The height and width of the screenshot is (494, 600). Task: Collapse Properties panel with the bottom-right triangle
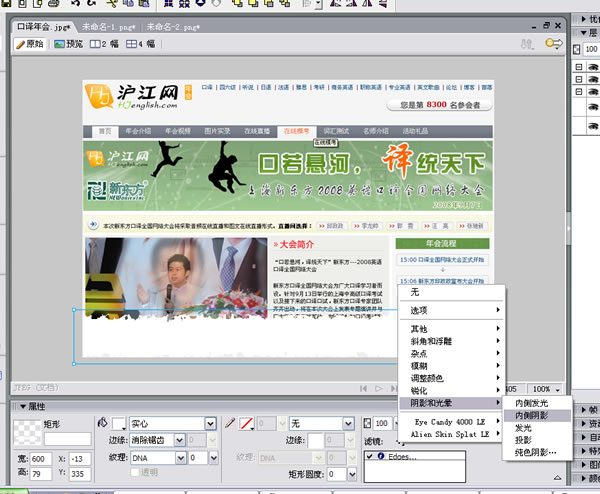click(x=558, y=478)
